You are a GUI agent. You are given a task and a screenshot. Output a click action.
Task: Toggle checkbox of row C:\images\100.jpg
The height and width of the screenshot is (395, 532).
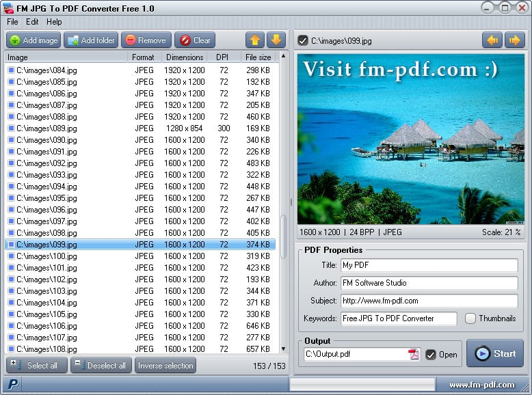(x=11, y=256)
